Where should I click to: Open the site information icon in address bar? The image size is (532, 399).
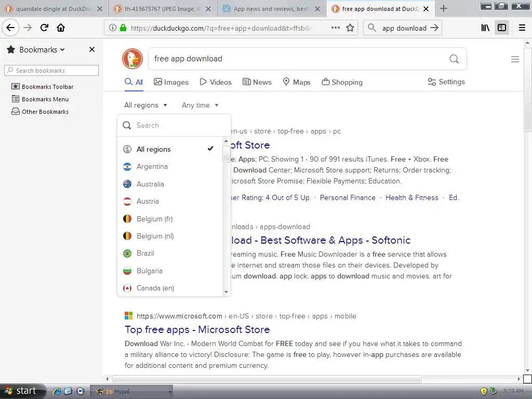click(113, 28)
